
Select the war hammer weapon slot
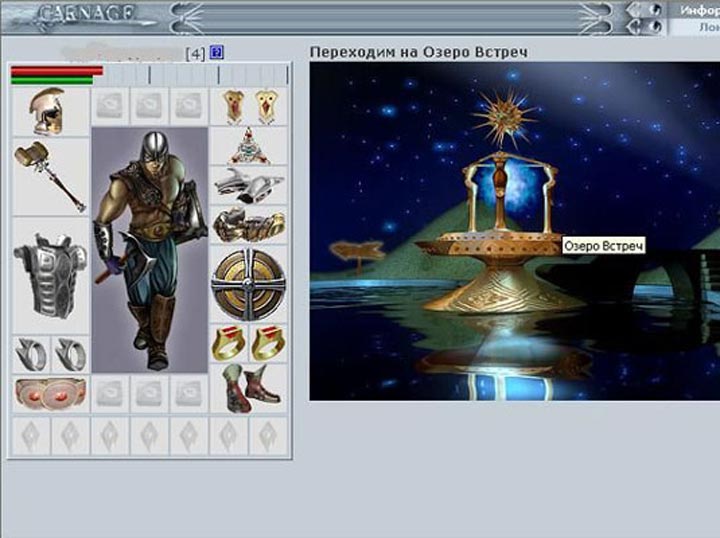[x=51, y=177]
